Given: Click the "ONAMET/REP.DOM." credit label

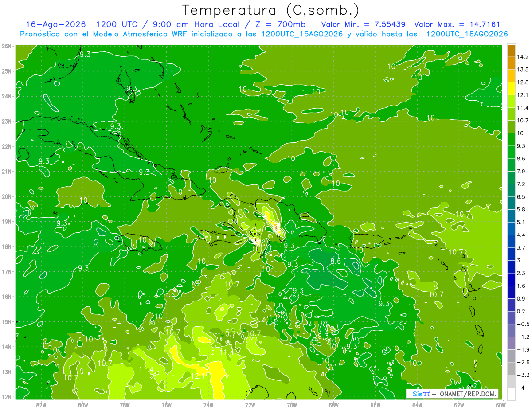Looking at the screenshot, I should click(467, 394).
